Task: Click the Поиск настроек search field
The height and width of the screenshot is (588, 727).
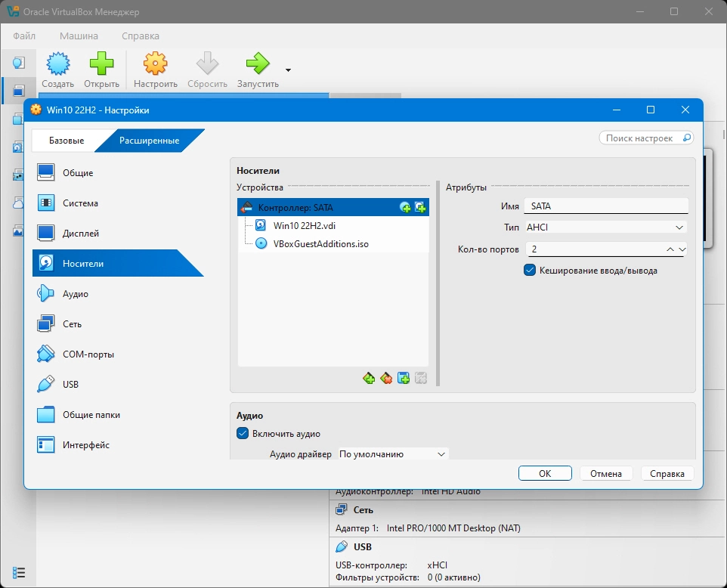Action: coord(646,138)
